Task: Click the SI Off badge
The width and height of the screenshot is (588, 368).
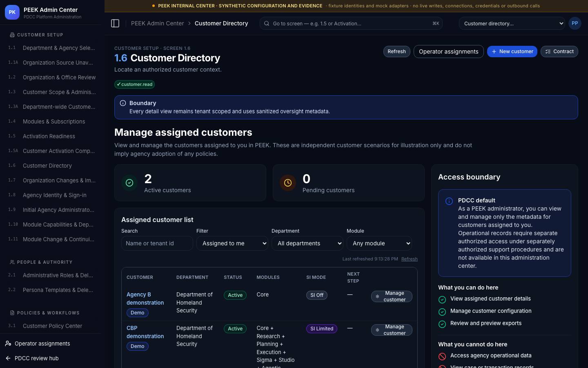Action: 317,295
